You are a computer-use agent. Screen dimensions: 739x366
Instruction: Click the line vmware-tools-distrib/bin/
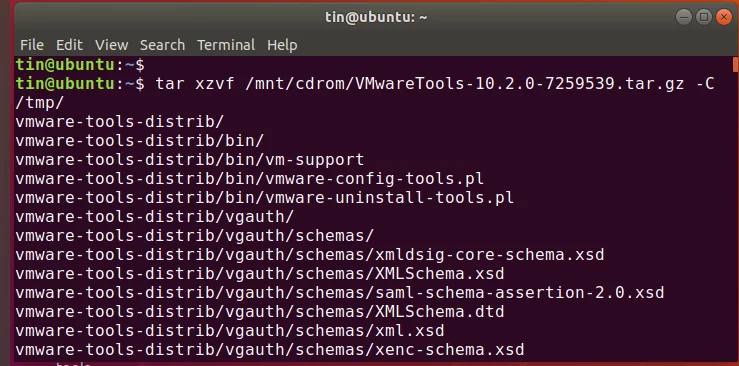[140, 141]
